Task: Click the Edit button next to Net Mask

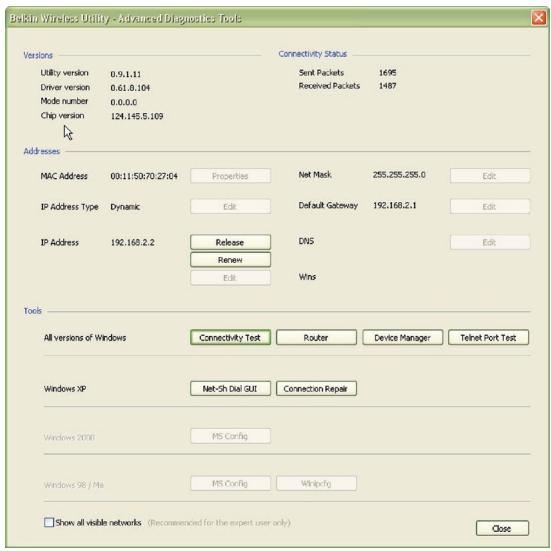Action: (x=490, y=176)
